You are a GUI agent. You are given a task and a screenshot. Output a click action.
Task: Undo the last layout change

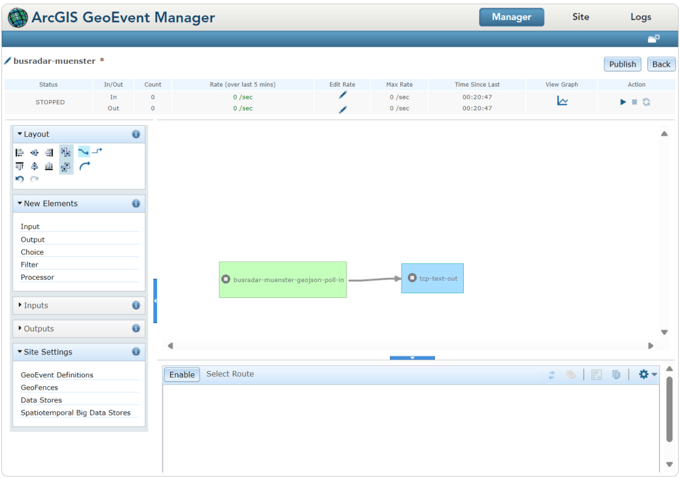pyautogui.click(x=20, y=179)
